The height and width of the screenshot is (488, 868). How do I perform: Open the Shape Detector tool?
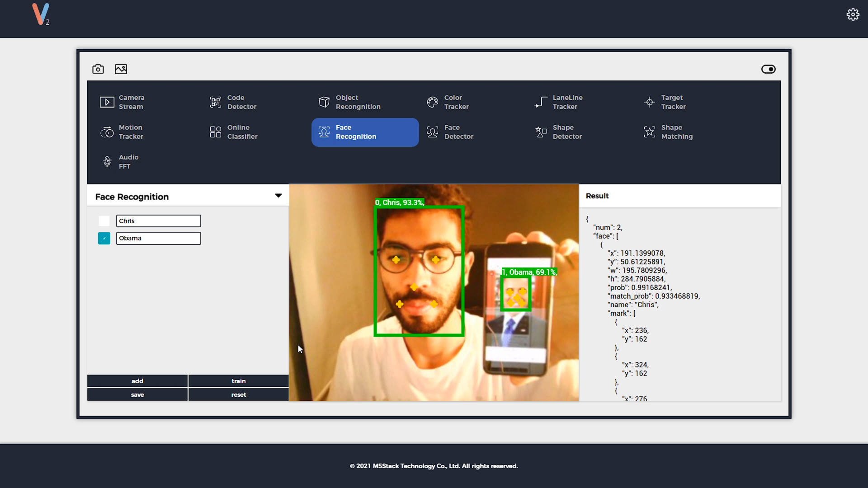coord(566,131)
